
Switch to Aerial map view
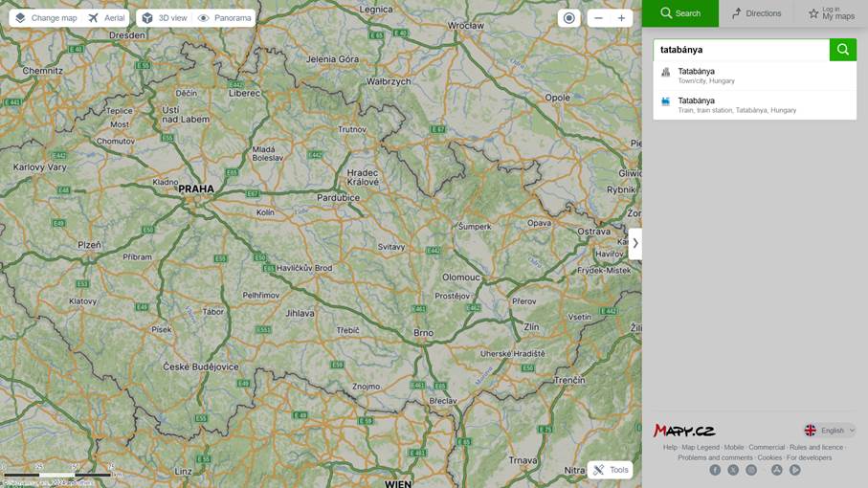point(106,18)
